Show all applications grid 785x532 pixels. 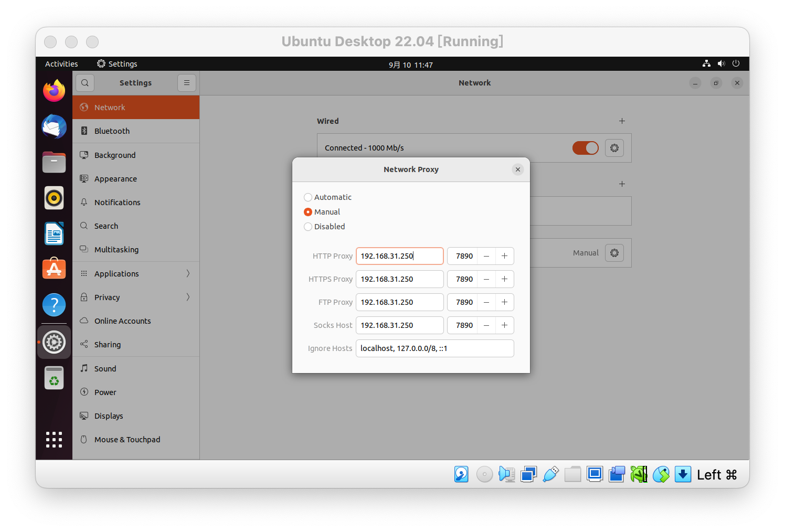[54, 440]
